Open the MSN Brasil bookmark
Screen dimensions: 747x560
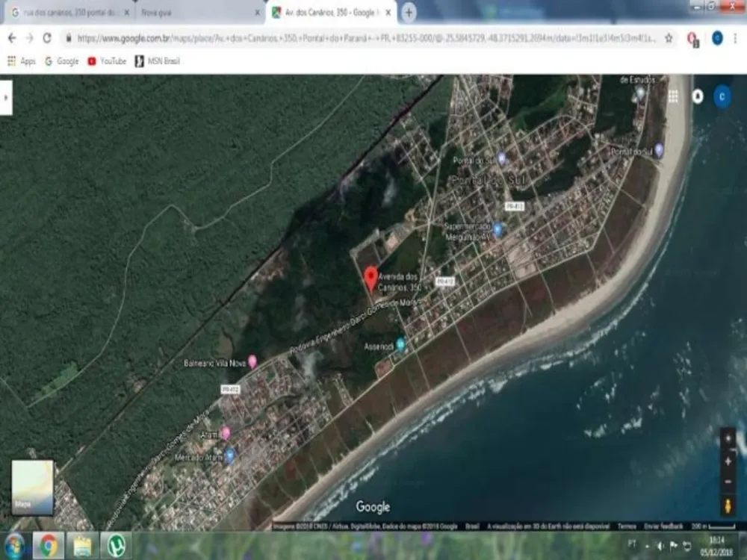157,61
